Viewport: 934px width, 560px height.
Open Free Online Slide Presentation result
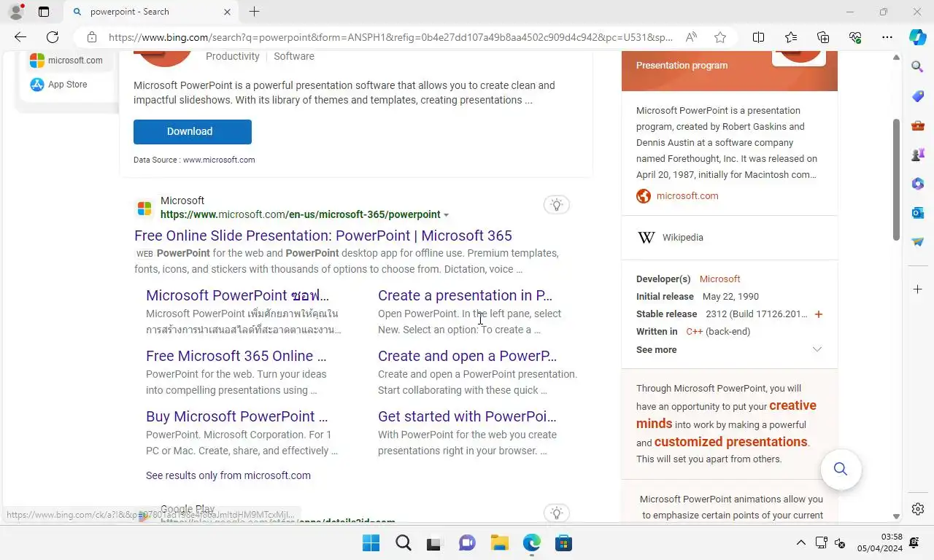click(x=323, y=236)
